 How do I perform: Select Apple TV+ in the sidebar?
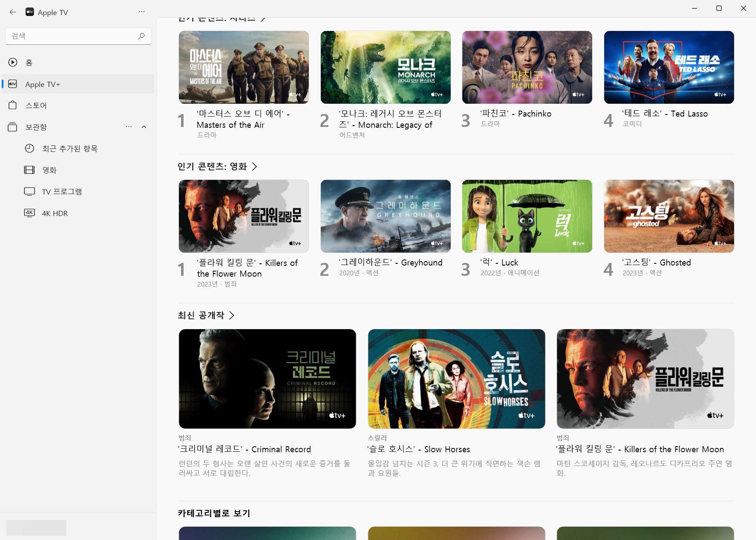pyautogui.click(x=78, y=84)
